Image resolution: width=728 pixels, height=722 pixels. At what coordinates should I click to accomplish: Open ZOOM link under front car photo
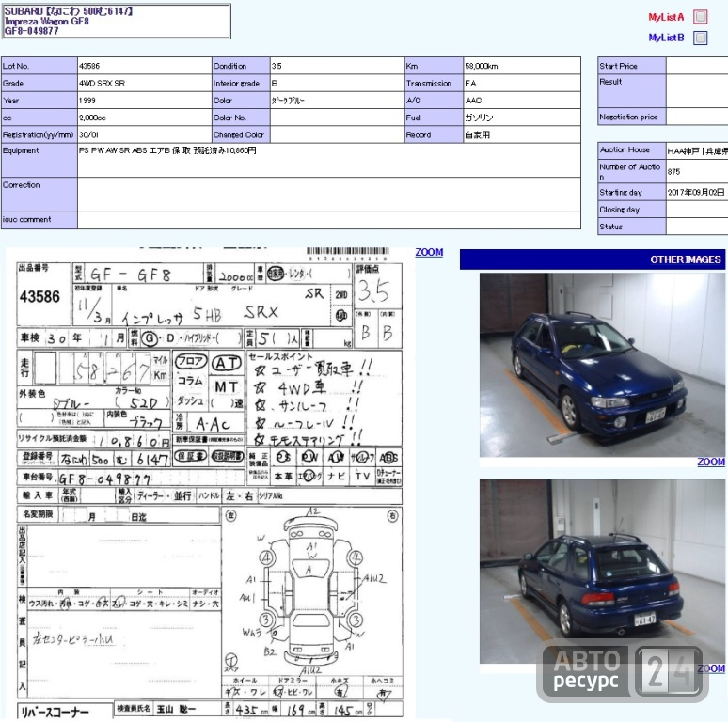pos(711,462)
